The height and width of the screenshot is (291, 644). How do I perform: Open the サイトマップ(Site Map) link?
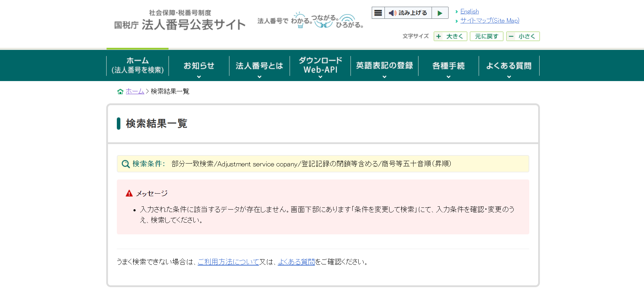490,21
